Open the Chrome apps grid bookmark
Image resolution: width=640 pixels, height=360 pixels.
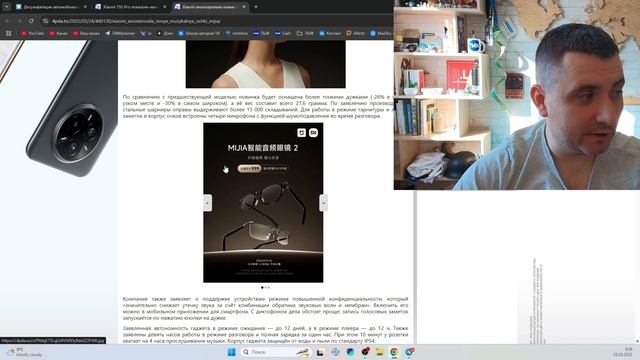coord(9,33)
